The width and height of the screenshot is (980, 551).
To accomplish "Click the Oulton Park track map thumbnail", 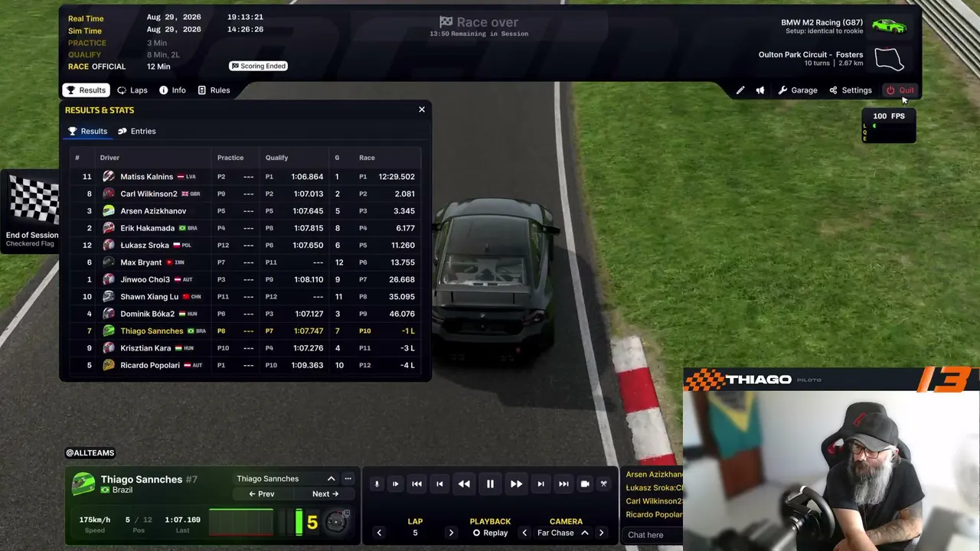I will coord(889,59).
